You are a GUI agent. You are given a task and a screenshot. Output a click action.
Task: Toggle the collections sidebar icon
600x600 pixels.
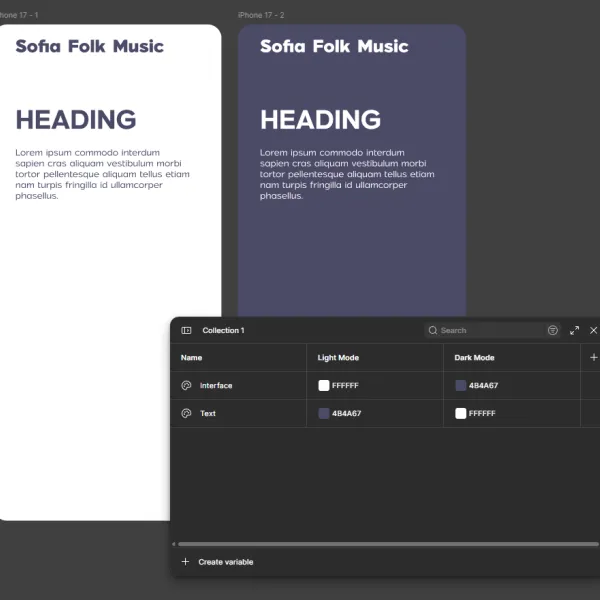[186, 330]
